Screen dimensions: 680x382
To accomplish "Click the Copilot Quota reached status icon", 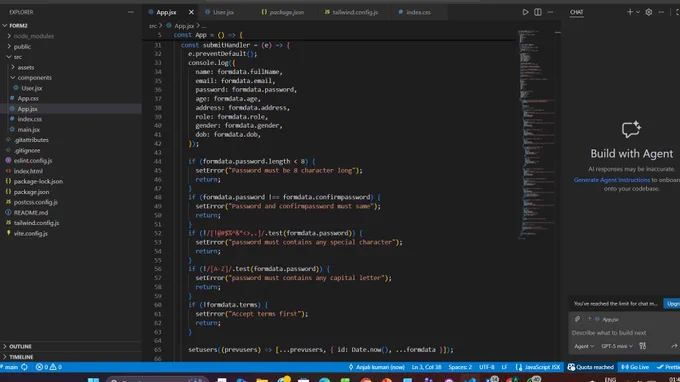I will tap(591, 367).
